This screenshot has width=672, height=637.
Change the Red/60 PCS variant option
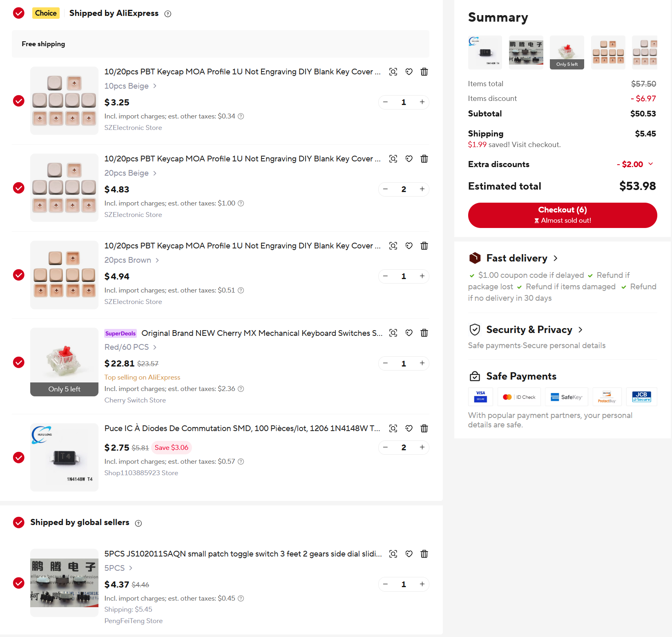(130, 347)
